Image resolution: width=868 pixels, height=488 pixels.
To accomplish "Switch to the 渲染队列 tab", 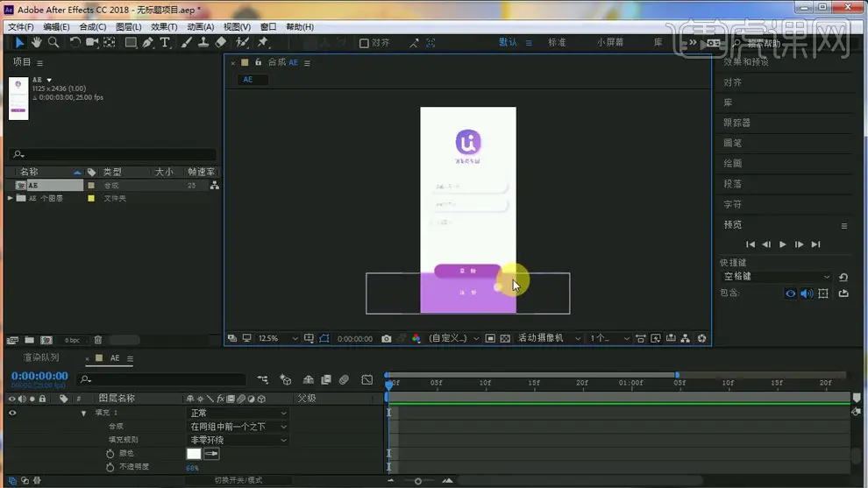I will click(41, 358).
